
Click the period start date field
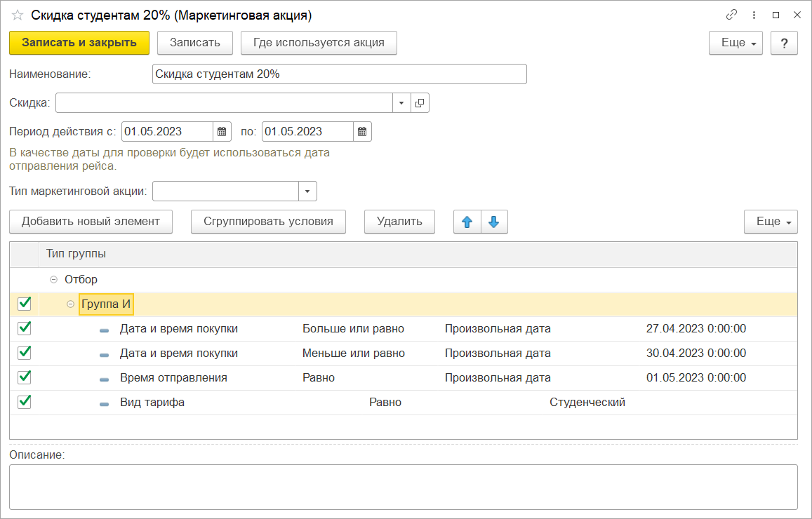[x=167, y=132]
